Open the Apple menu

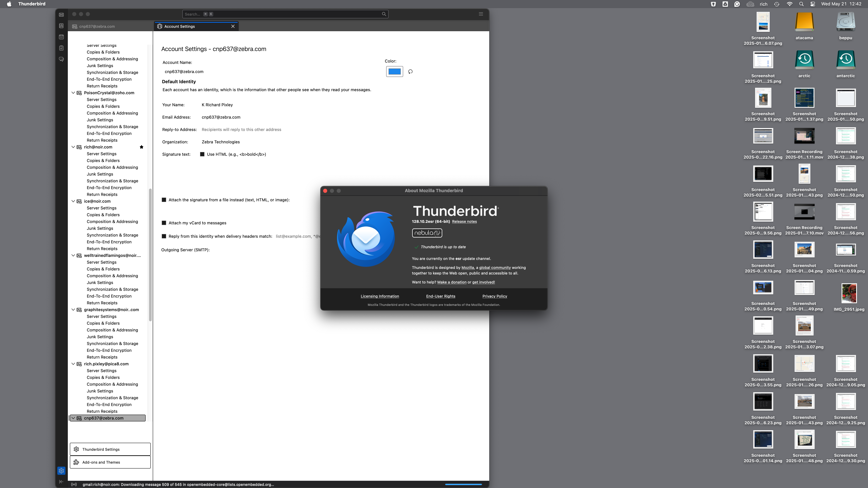(9, 4)
